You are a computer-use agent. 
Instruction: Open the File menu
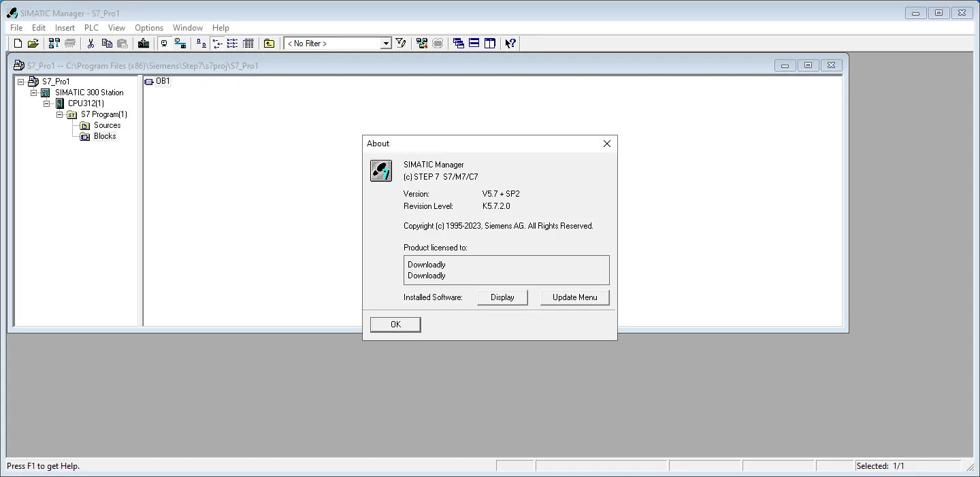pyautogui.click(x=16, y=28)
